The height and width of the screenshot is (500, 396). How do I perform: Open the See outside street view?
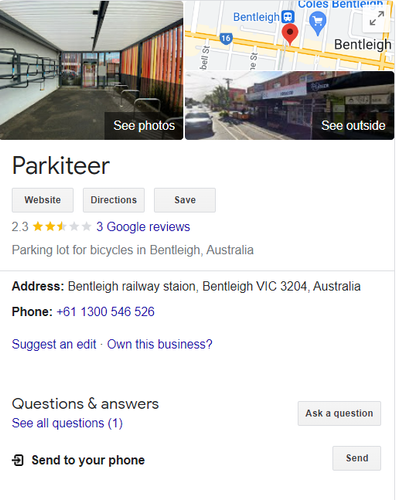tap(289, 105)
